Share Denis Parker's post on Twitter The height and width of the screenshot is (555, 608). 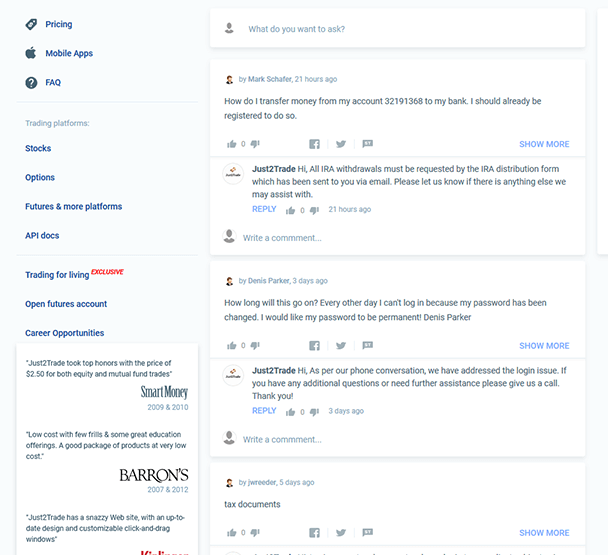point(341,346)
